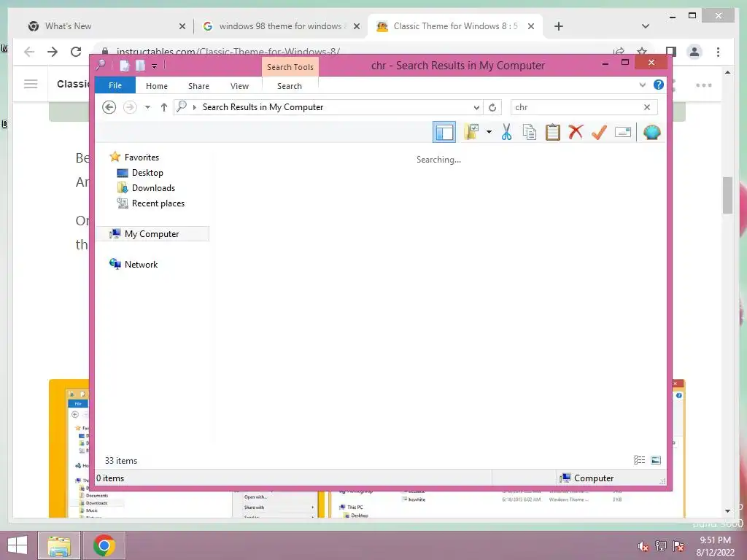Click the Rename toolbar icon
747x560 pixels.
[x=623, y=132]
